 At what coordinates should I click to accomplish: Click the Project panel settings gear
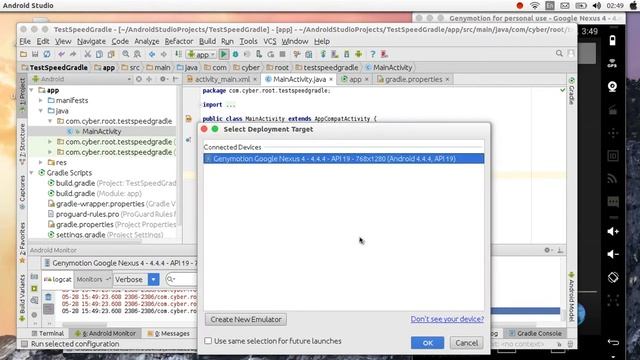click(163, 79)
